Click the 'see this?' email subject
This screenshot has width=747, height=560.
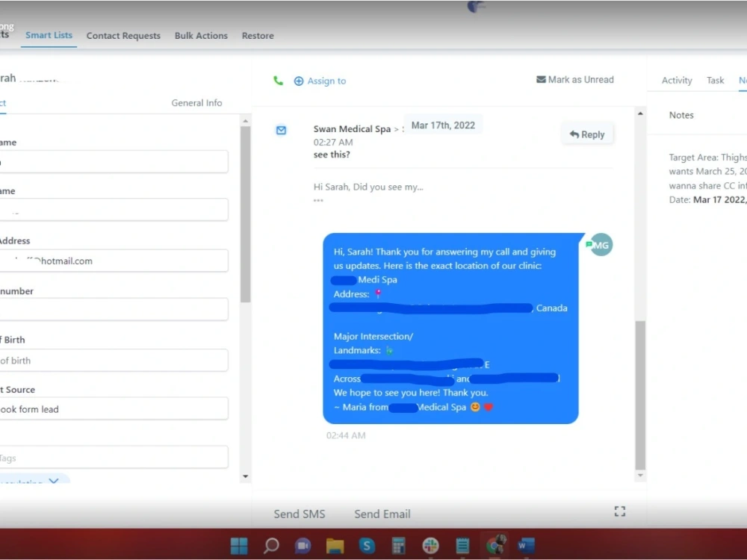(332, 155)
